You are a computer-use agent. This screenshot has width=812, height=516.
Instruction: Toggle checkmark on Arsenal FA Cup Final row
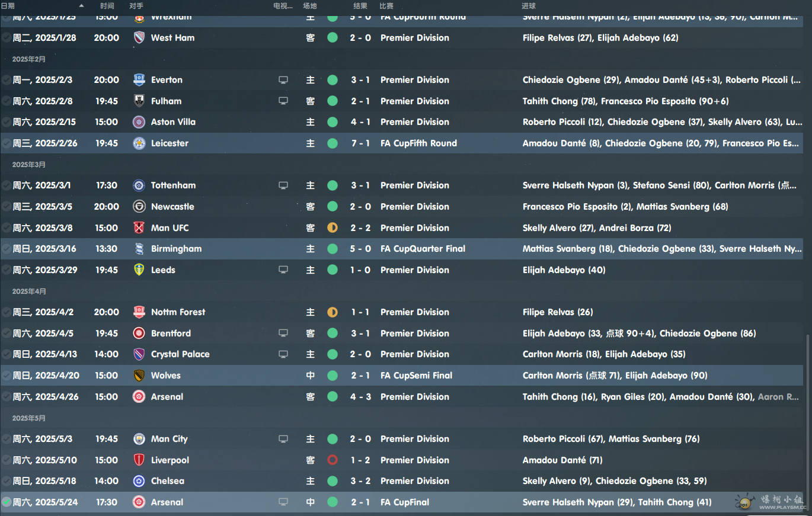(6, 502)
